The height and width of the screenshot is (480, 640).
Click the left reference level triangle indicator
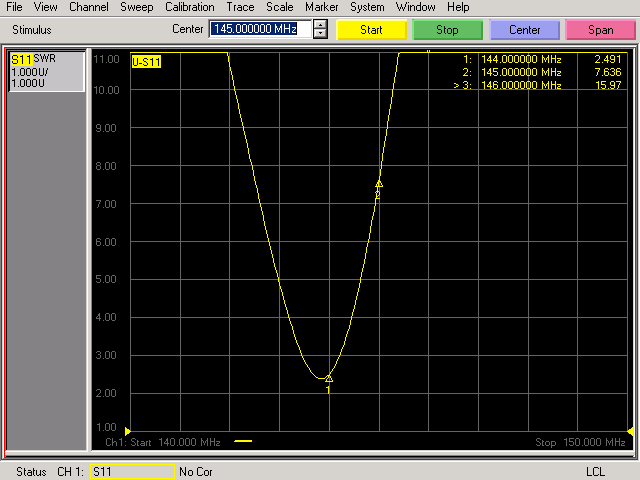[99, 431]
